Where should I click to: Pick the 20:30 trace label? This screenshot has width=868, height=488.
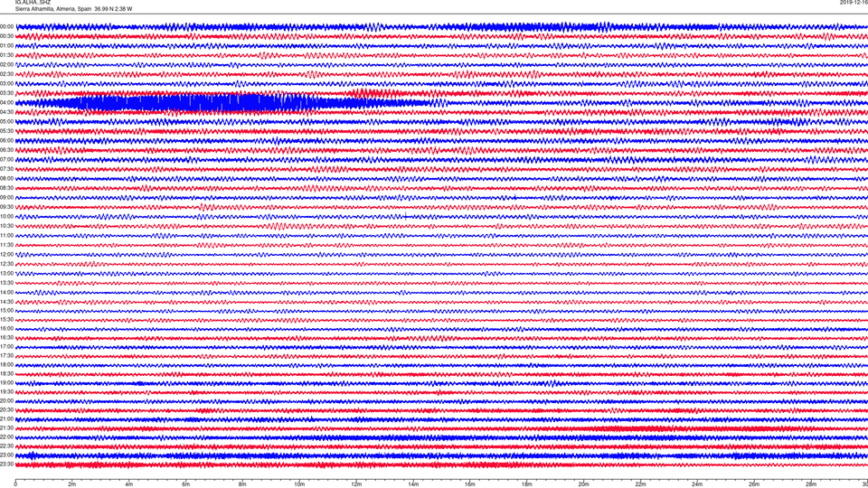pos(6,410)
